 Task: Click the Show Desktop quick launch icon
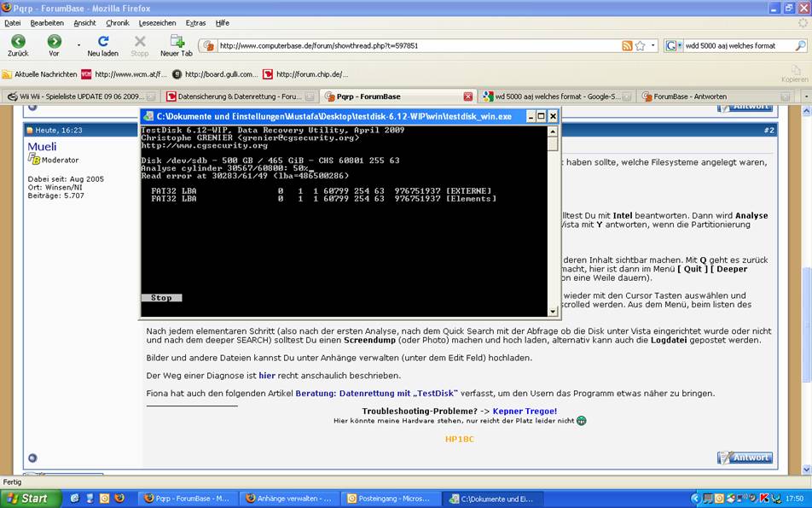[x=90, y=498]
